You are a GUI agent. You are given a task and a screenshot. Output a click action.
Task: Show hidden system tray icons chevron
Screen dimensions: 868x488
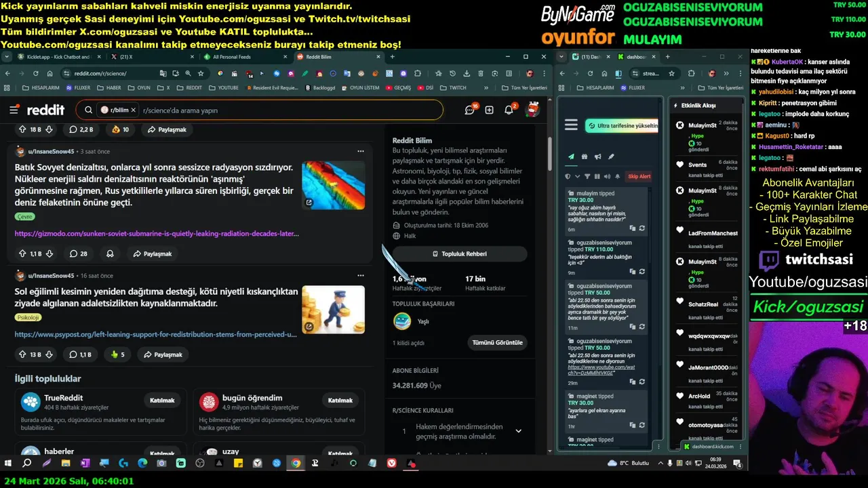tap(659, 464)
